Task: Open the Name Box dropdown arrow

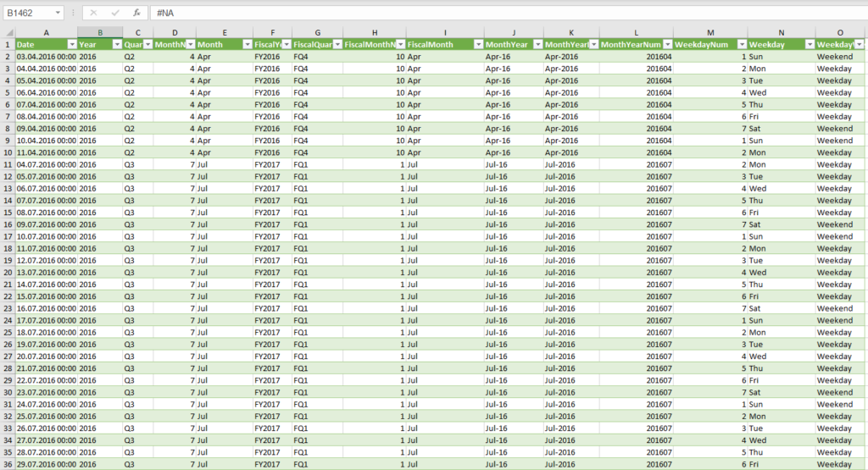Action: tap(58, 14)
